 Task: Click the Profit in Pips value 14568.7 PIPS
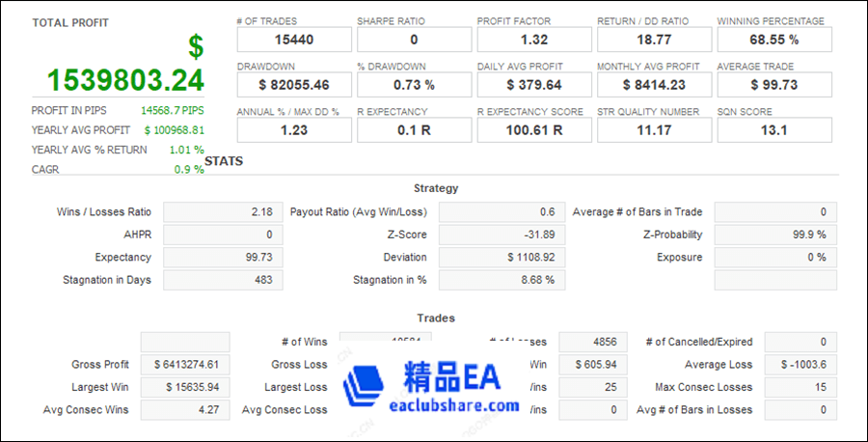point(173,110)
